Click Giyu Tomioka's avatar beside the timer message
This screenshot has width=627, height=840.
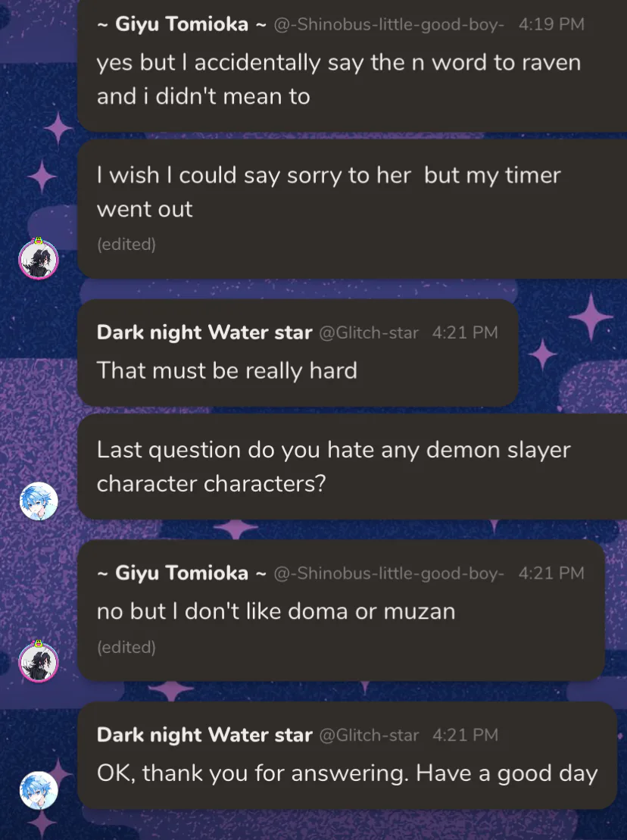38,258
